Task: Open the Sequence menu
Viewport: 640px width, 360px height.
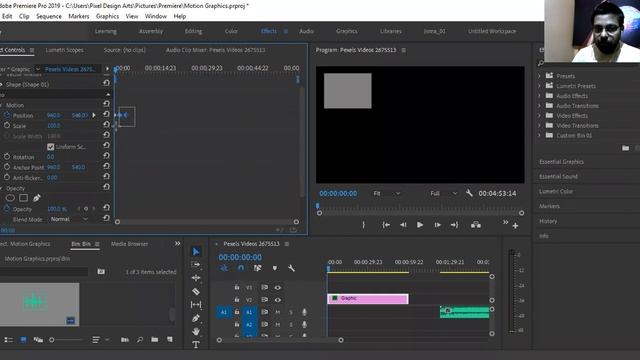Action: click(49, 16)
